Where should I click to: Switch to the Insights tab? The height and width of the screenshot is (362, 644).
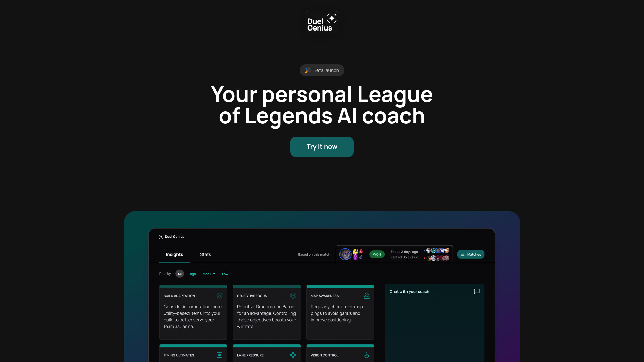(x=175, y=254)
